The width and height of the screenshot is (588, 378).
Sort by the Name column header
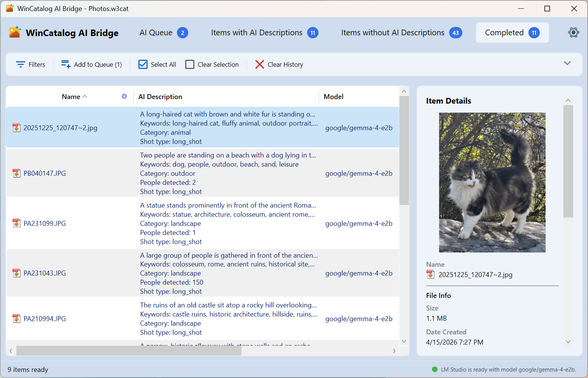click(71, 97)
